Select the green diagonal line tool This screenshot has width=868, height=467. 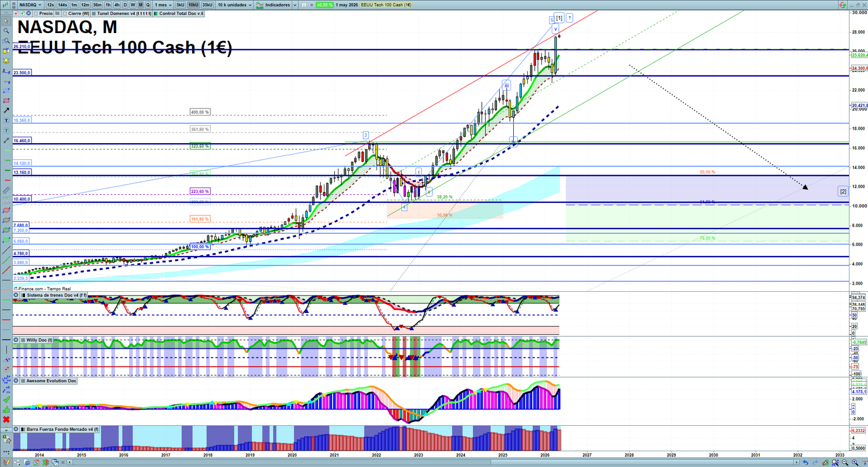click(x=7, y=260)
